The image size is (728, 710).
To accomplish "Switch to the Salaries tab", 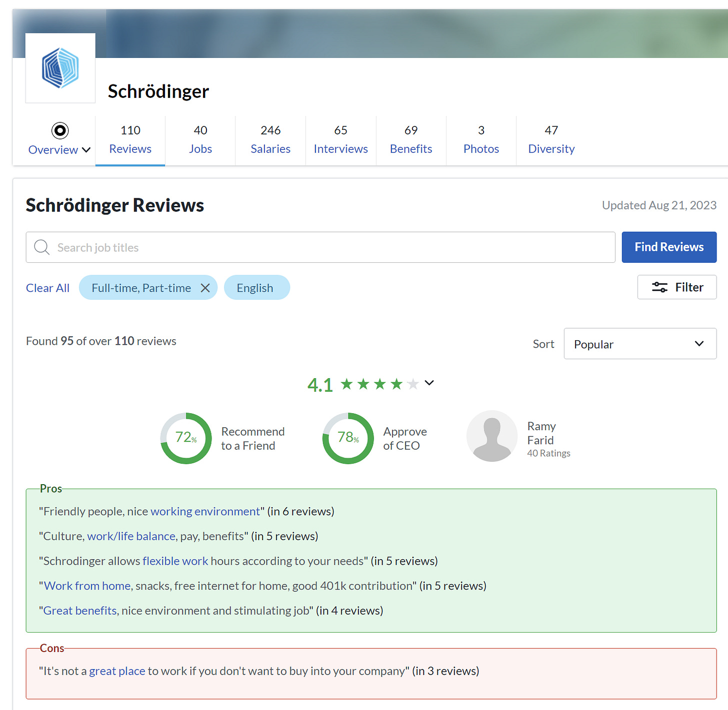I will (270, 140).
